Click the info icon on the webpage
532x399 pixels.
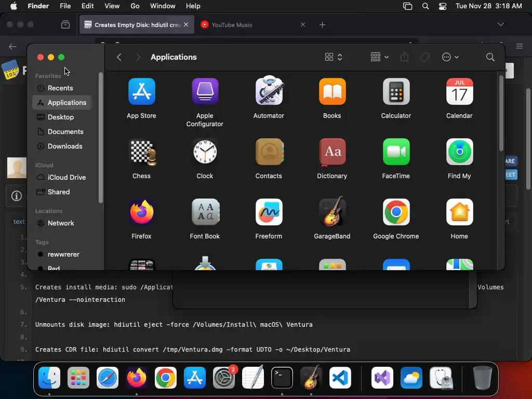(16, 196)
